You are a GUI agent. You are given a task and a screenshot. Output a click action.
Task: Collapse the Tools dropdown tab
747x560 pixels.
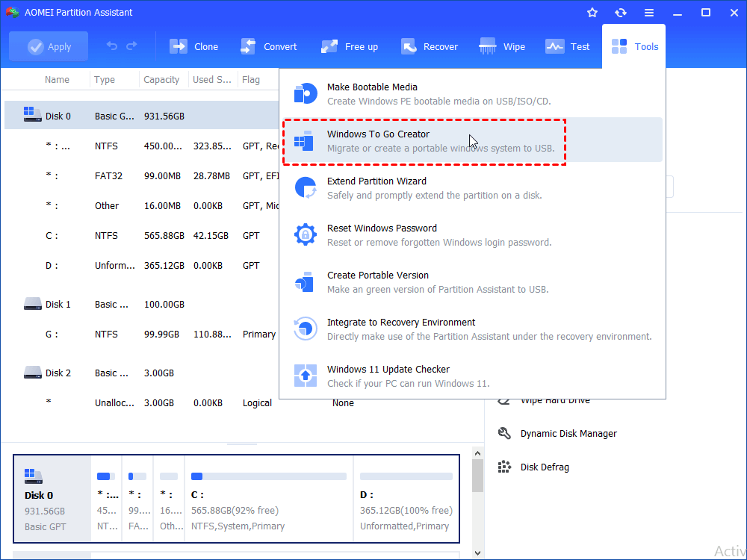[634, 46]
